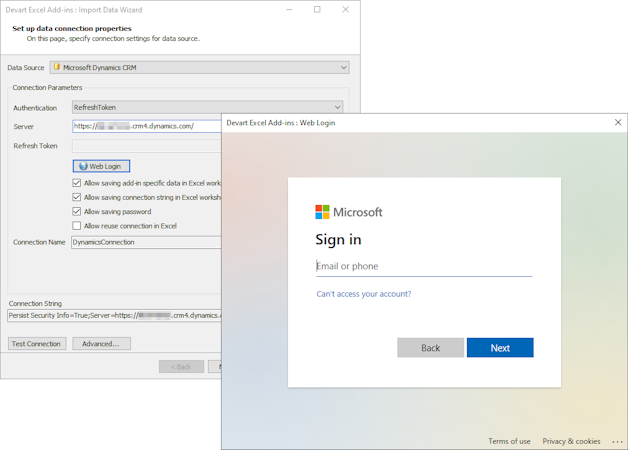This screenshot has width=628, height=450.
Task: Toggle Allow saving add-in specific data checkbox
Action: pyautogui.click(x=76, y=183)
